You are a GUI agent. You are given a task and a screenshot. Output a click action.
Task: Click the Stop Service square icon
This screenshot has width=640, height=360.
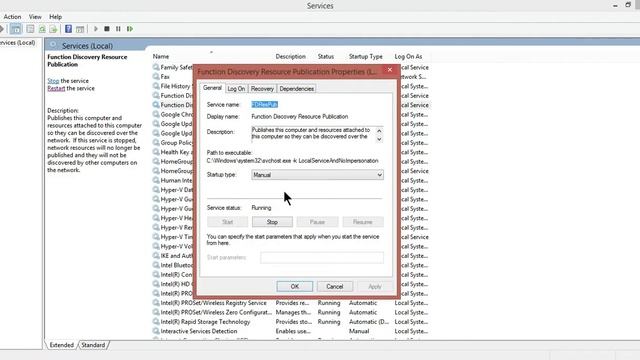click(107, 29)
